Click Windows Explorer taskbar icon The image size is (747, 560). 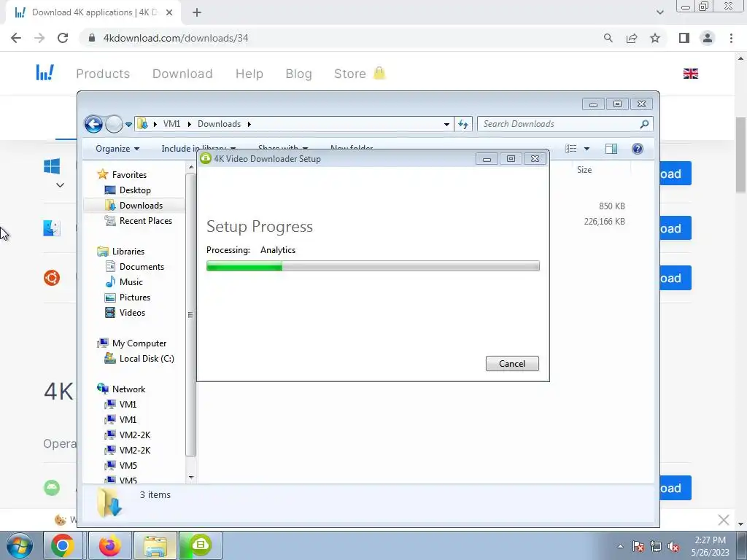155,545
